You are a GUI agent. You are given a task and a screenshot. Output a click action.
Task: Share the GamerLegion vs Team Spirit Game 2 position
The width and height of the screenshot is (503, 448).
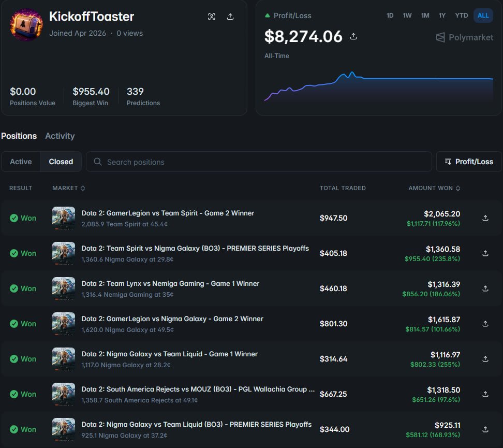pyautogui.click(x=485, y=218)
